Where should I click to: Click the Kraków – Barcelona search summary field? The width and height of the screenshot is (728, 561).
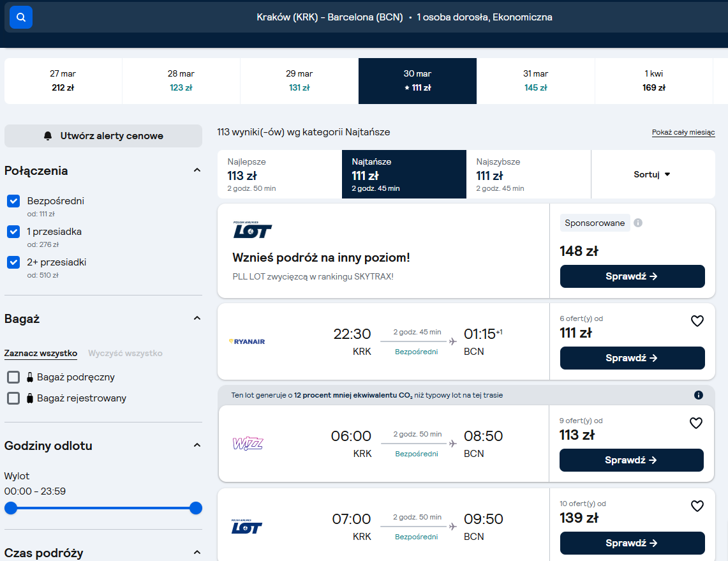tap(404, 17)
